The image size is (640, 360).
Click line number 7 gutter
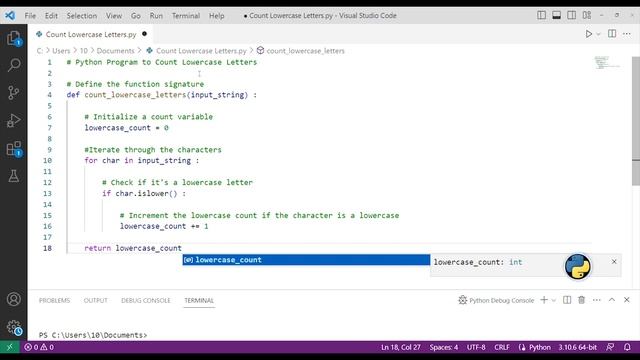tap(49, 128)
